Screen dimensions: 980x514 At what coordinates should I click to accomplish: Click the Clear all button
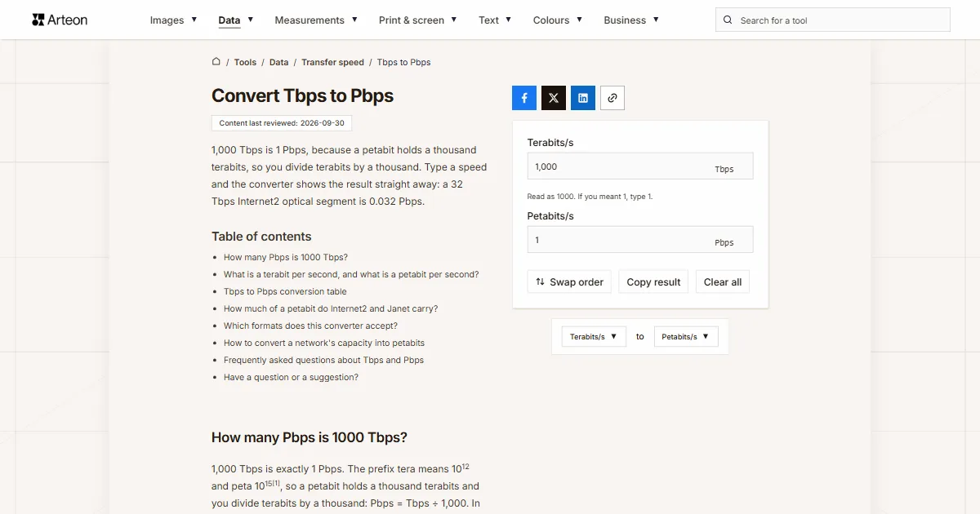tap(723, 281)
